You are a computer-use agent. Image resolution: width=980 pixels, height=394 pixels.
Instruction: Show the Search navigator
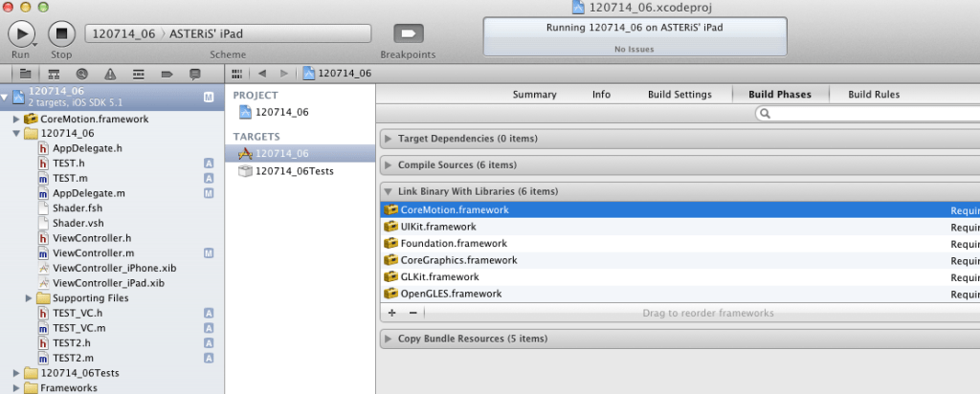pyautogui.click(x=82, y=74)
